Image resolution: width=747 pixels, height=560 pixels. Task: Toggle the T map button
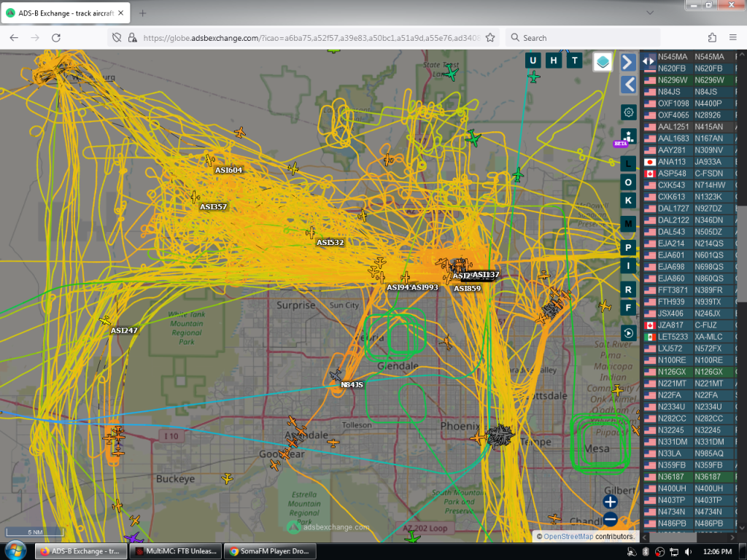[575, 61]
